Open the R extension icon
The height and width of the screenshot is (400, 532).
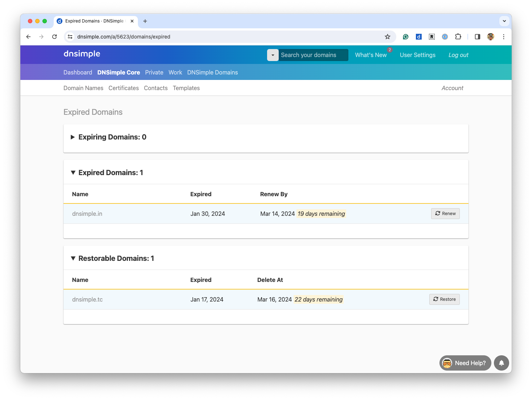432,37
